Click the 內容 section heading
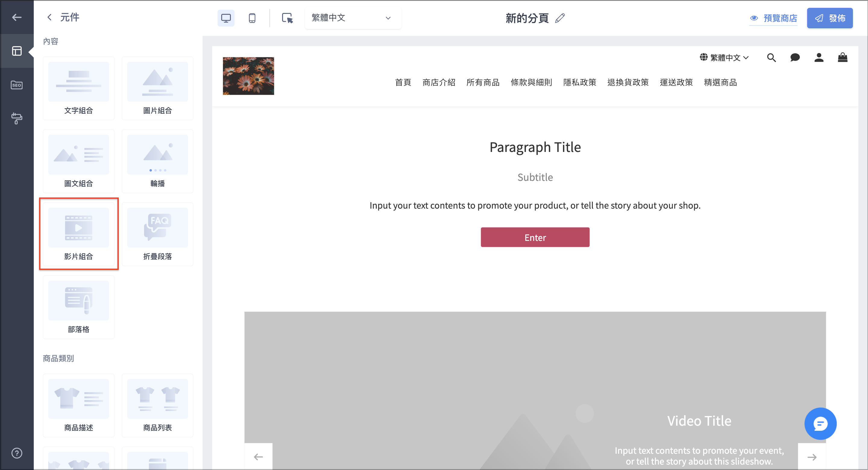 coord(51,42)
